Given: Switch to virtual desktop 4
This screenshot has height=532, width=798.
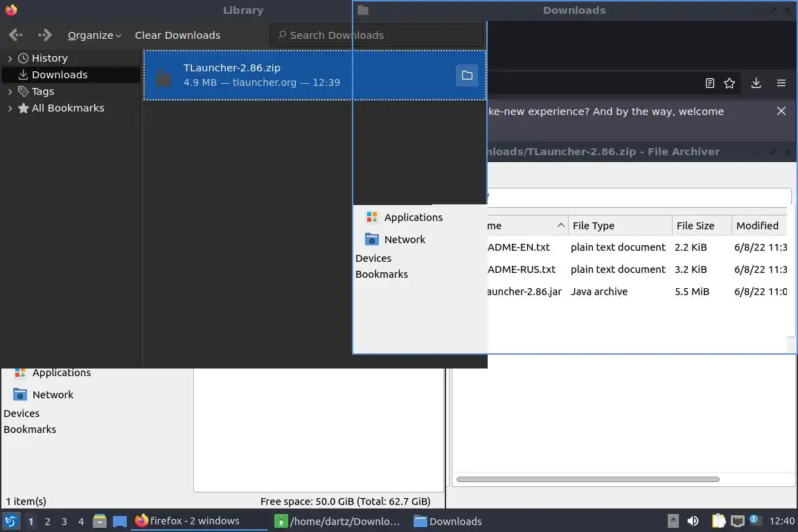Looking at the screenshot, I should click(x=81, y=522).
